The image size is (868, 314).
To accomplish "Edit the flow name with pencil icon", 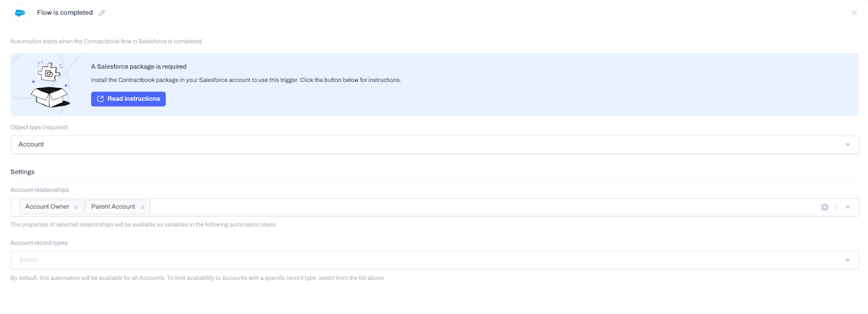I will click(102, 13).
